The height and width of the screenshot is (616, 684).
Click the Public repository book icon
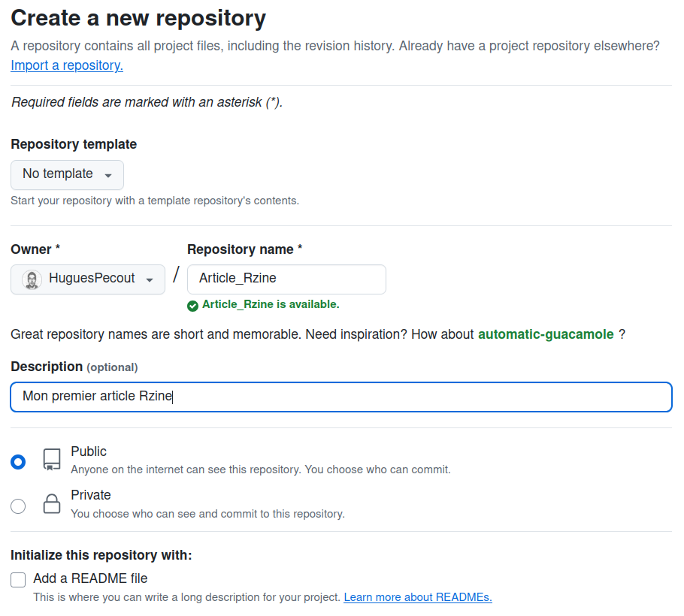pyautogui.click(x=52, y=460)
